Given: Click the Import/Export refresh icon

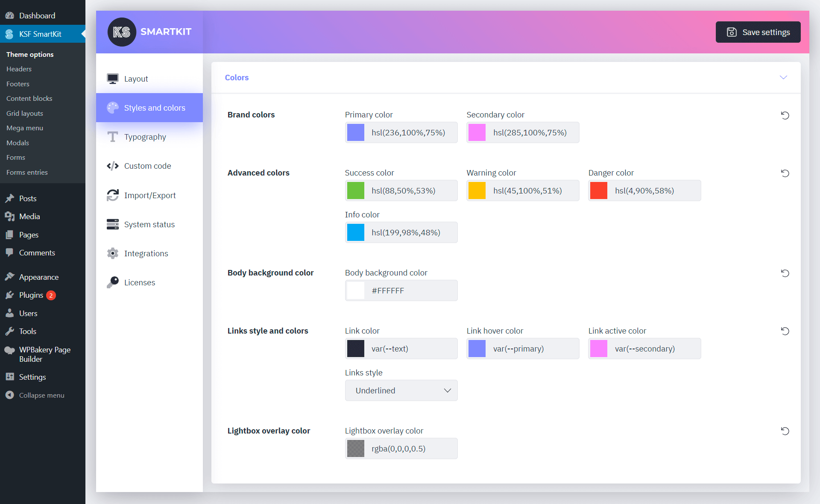Looking at the screenshot, I should point(113,195).
